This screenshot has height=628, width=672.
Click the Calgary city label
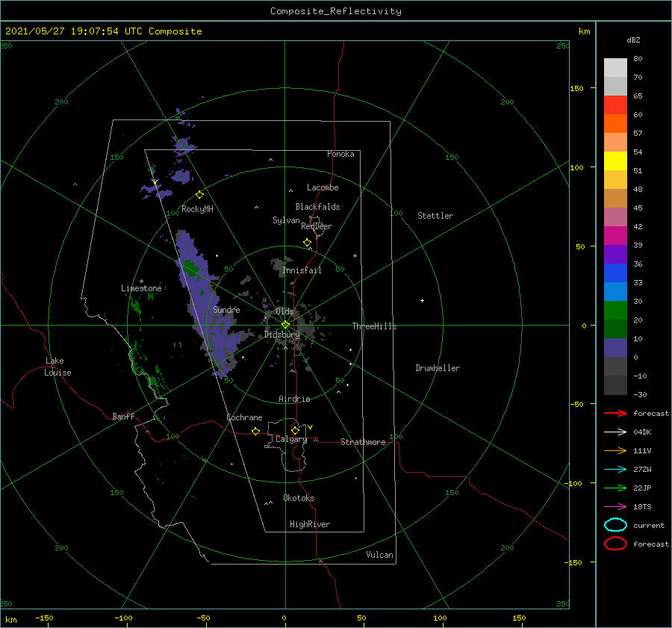(x=291, y=439)
